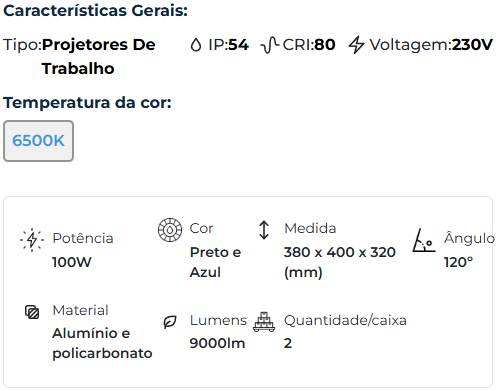Click the water drop IP rating icon
Screen dimensions: 499x391
196,45
